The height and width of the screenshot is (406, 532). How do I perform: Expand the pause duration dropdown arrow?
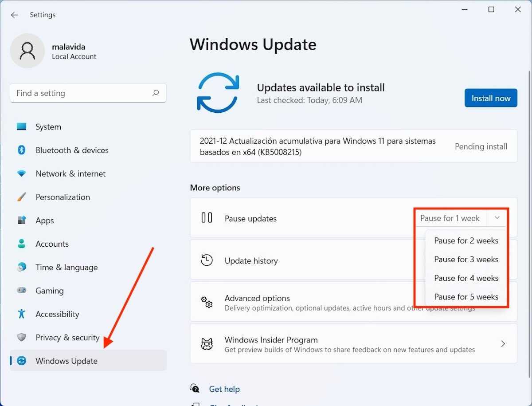click(x=497, y=218)
